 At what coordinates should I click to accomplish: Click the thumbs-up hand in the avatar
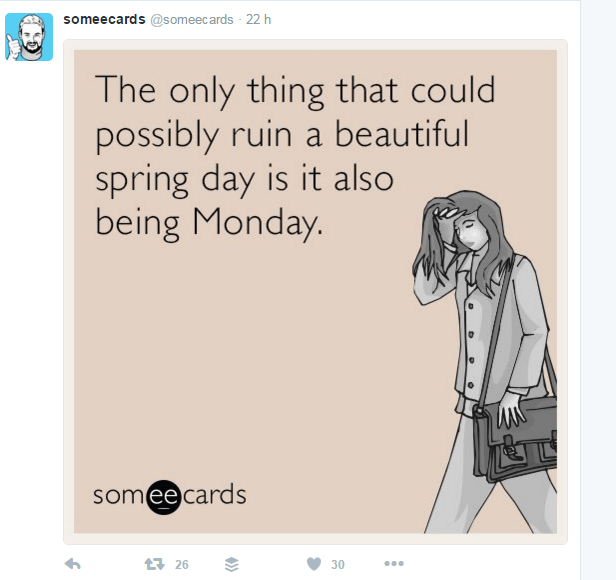coord(13,46)
